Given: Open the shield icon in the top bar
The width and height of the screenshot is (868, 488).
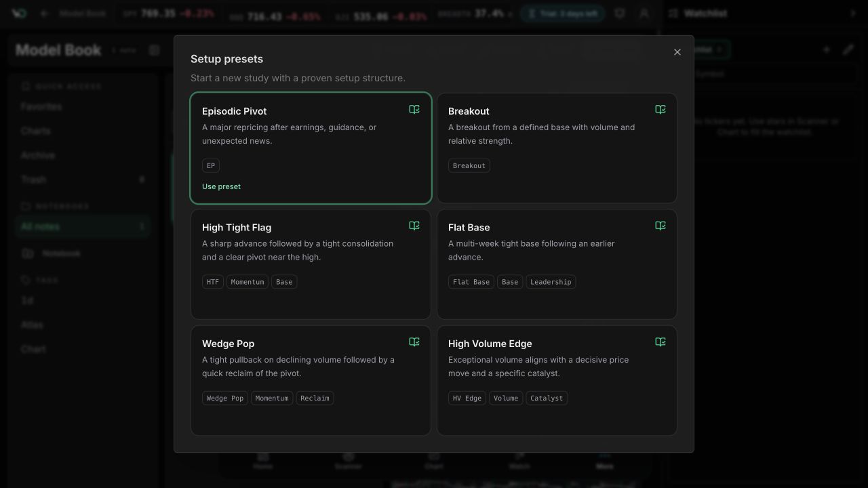Looking at the screenshot, I should [620, 14].
